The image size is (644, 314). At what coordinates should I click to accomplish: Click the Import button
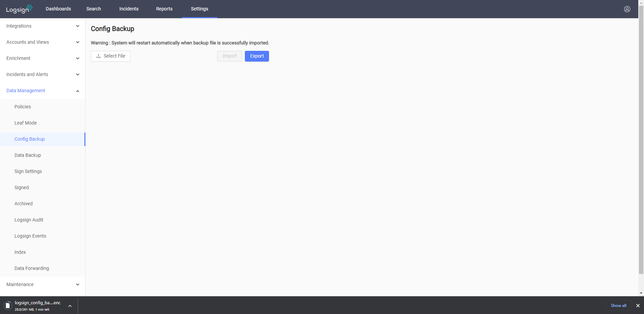[230, 56]
